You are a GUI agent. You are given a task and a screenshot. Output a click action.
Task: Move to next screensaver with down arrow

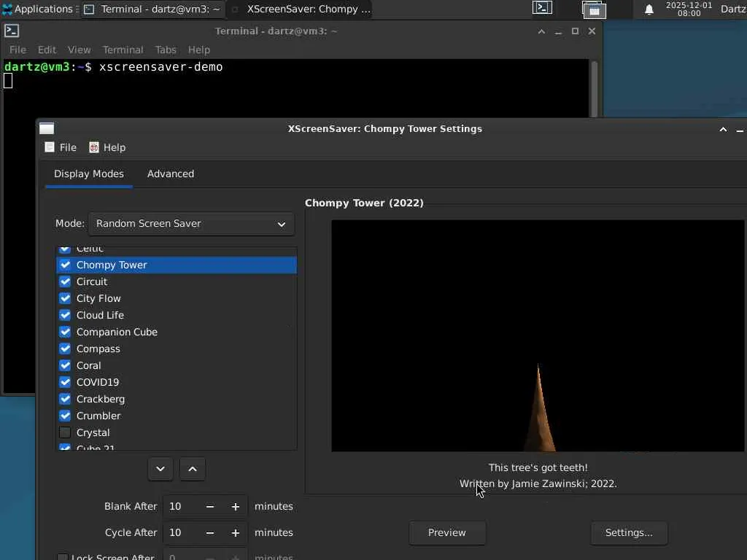[x=160, y=469]
